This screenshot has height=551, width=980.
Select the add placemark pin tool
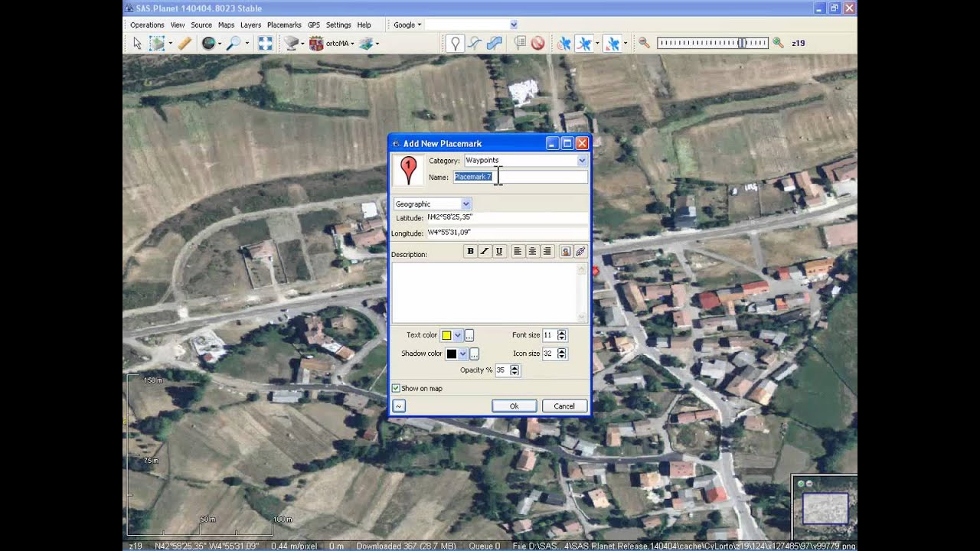click(455, 44)
